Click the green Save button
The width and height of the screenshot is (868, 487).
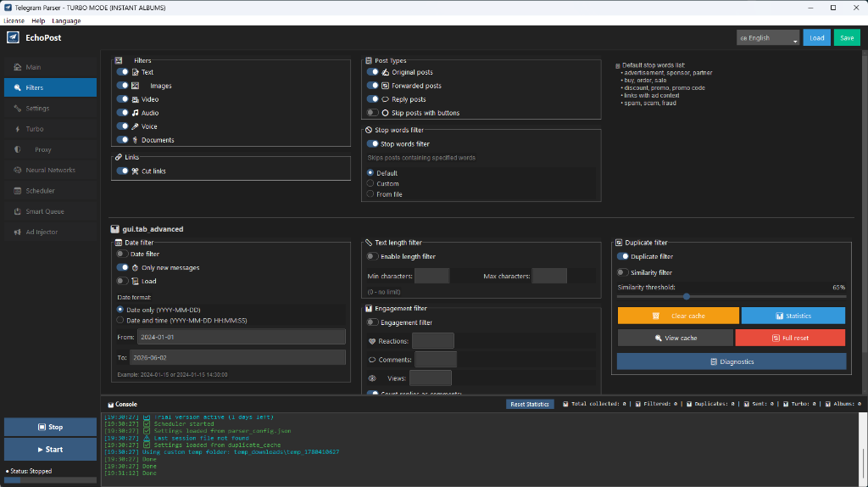pyautogui.click(x=847, y=37)
